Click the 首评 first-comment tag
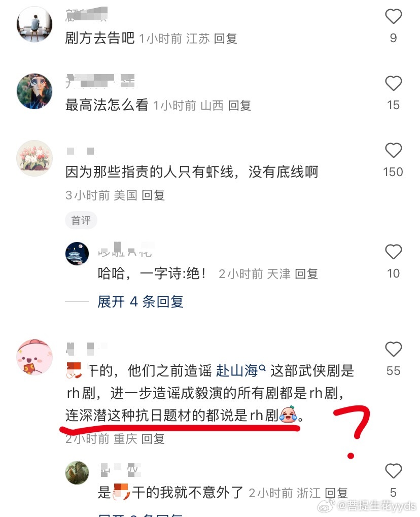This screenshot has height=517, width=420. tap(81, 220)
